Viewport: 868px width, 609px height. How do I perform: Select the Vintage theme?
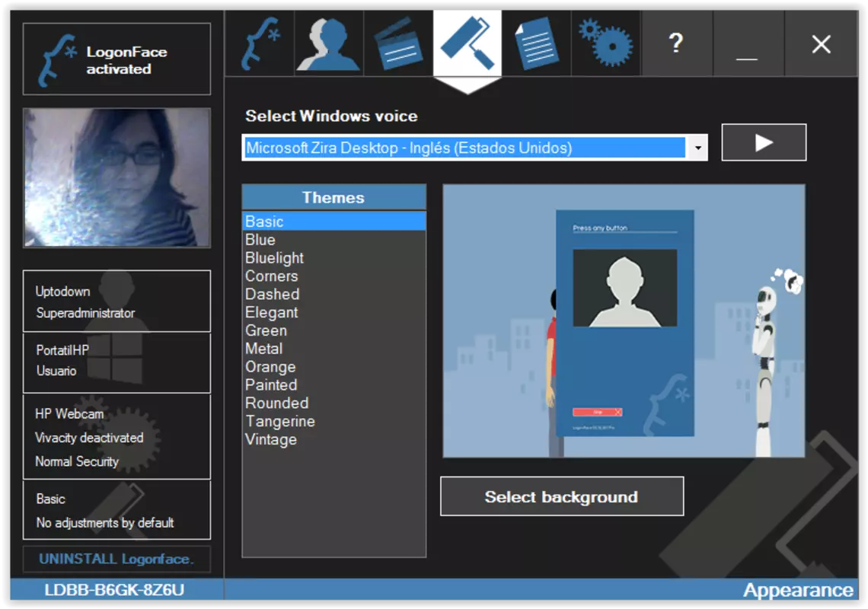[333, 439]
